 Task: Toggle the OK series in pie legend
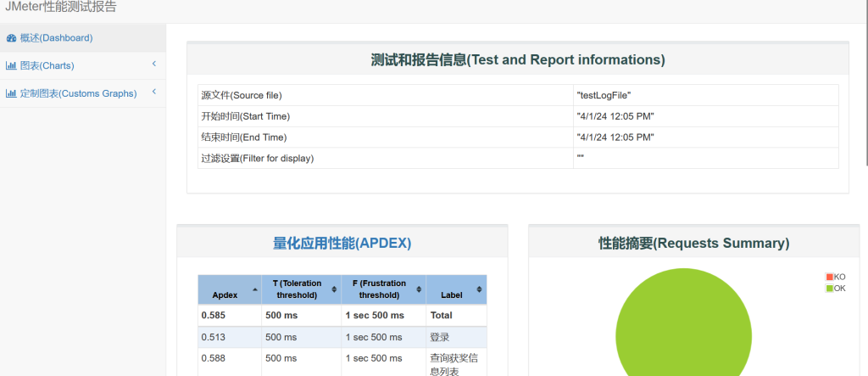839,289
